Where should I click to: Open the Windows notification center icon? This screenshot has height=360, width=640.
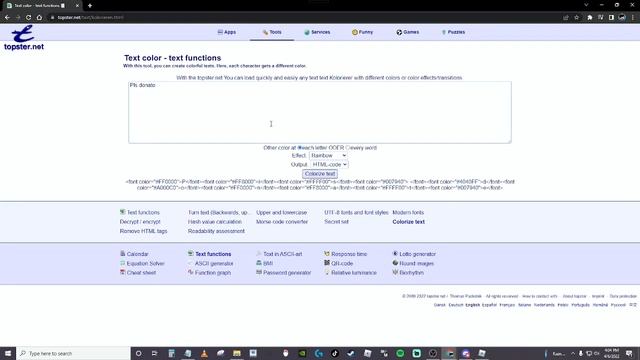pos(629,353)
